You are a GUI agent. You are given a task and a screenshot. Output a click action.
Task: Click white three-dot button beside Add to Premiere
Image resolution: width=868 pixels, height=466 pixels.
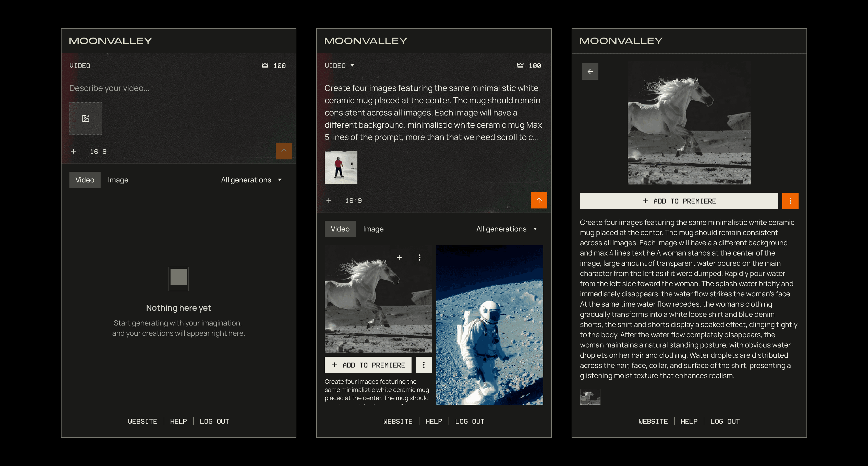(x=424, y=365)
